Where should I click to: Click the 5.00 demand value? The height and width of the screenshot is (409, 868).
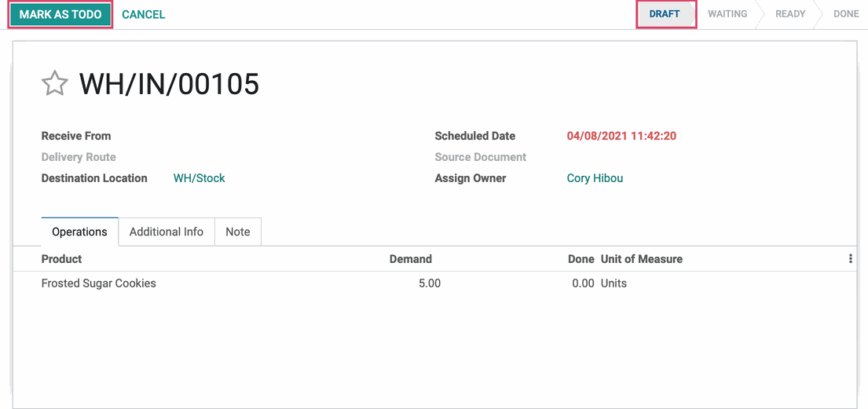tap(430, 283)
